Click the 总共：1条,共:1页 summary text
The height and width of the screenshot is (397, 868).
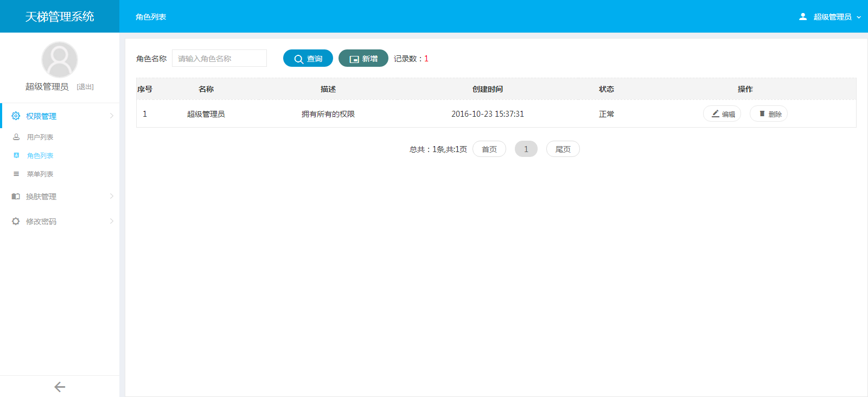(438, 149)
